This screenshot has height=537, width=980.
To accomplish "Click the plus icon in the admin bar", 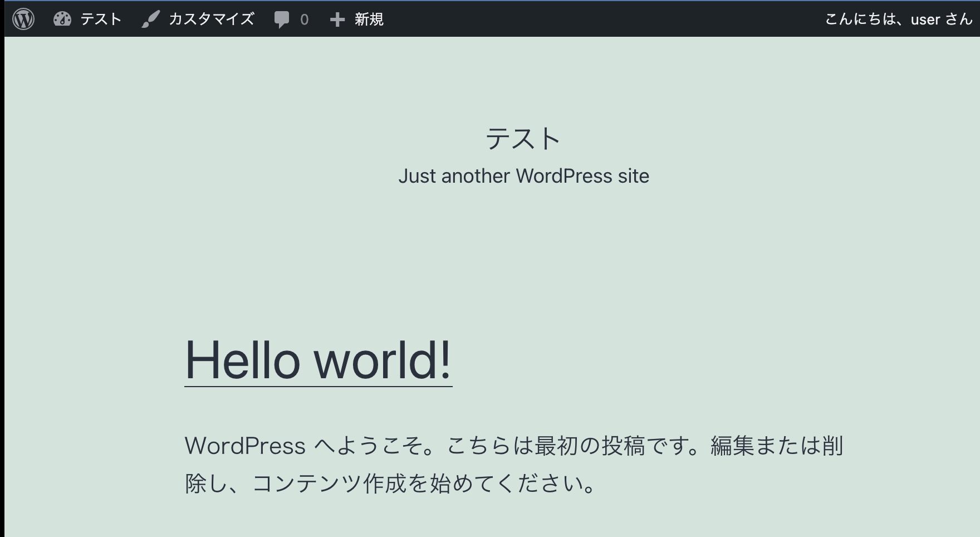I will click(336, 19).
